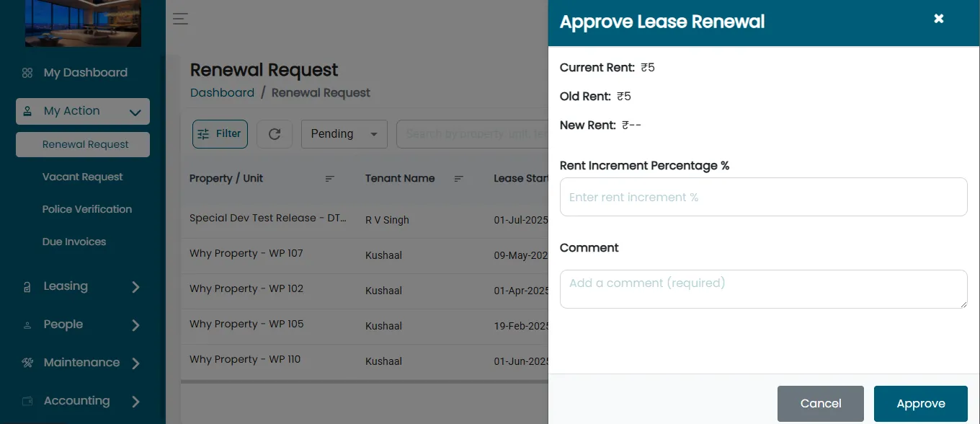Click the My Dashboard label

click(85, 73)
